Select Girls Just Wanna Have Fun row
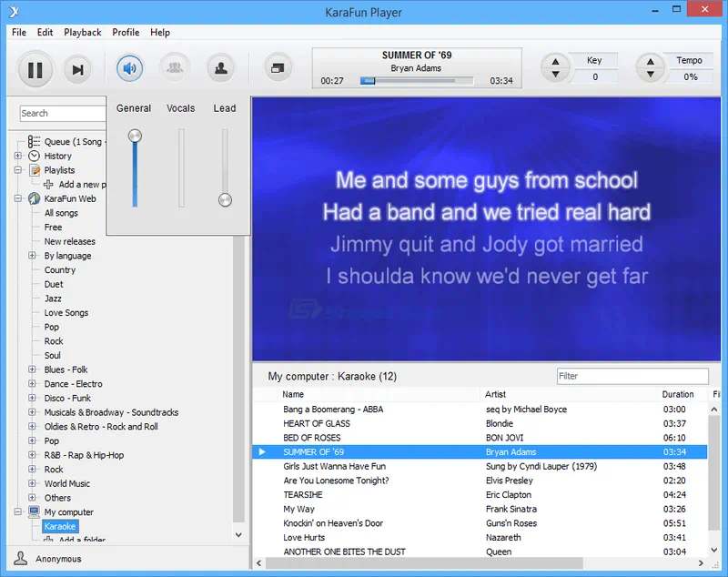This screenshot has width=728, height=577. [480, 466]
